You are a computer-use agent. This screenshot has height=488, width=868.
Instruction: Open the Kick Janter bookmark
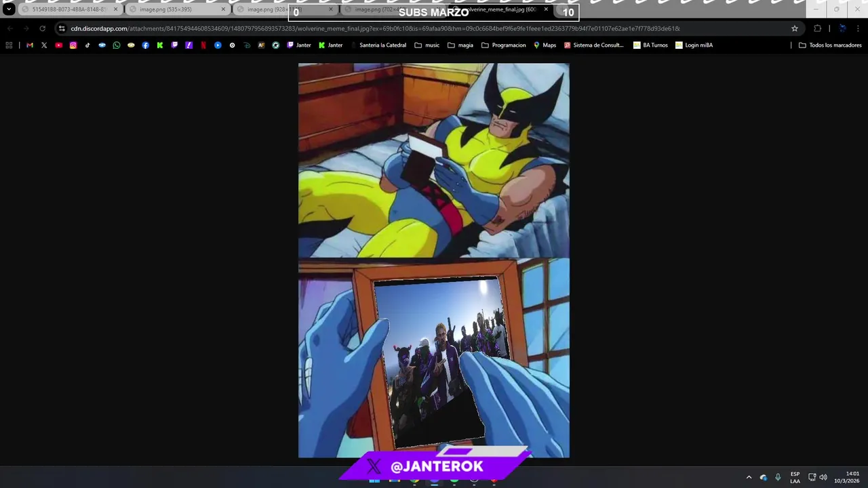(x=331, y=45)
